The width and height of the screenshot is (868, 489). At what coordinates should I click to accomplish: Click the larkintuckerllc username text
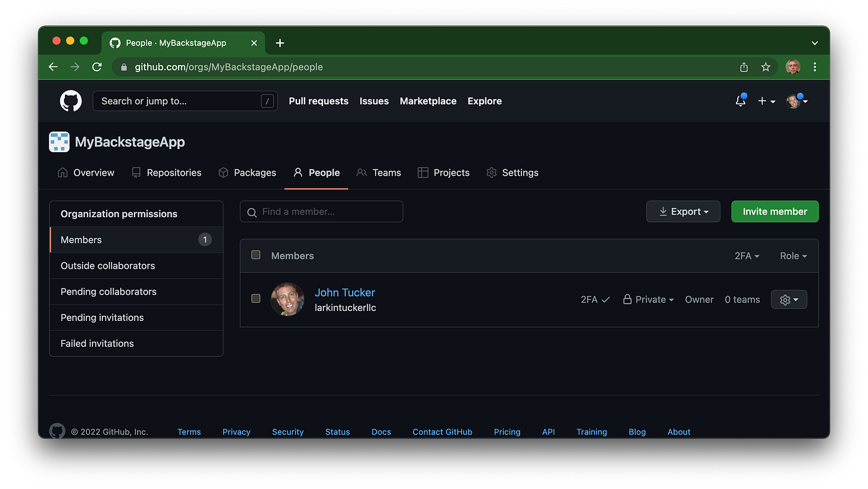pos(345,308)
